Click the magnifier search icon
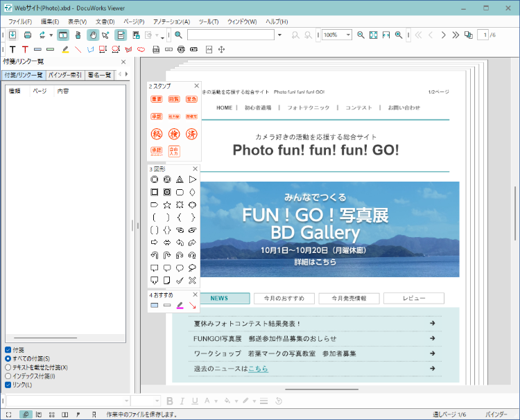Screen dimensions: 520x420 (178, 35)
